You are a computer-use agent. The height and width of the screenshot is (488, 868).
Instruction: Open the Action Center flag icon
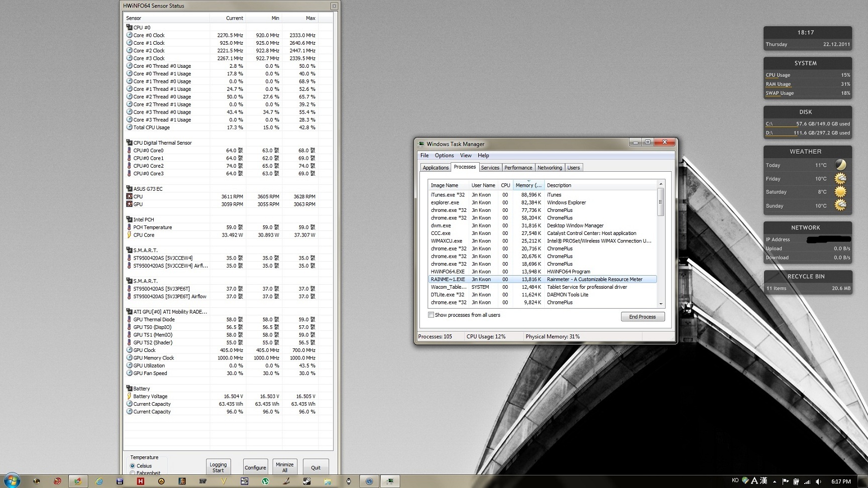(x=786, y=481)
